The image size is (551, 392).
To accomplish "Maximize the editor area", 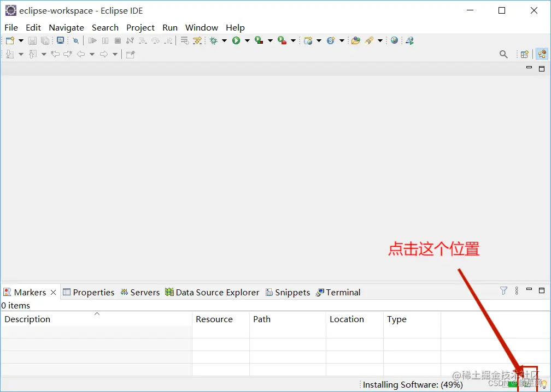I will [542, 69].
